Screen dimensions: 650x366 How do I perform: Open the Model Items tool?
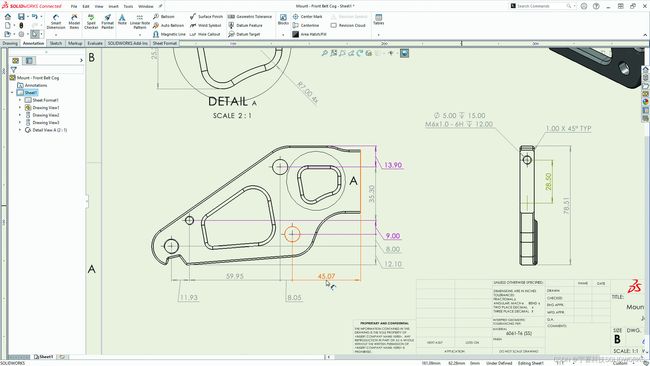[x=74, y=22]
